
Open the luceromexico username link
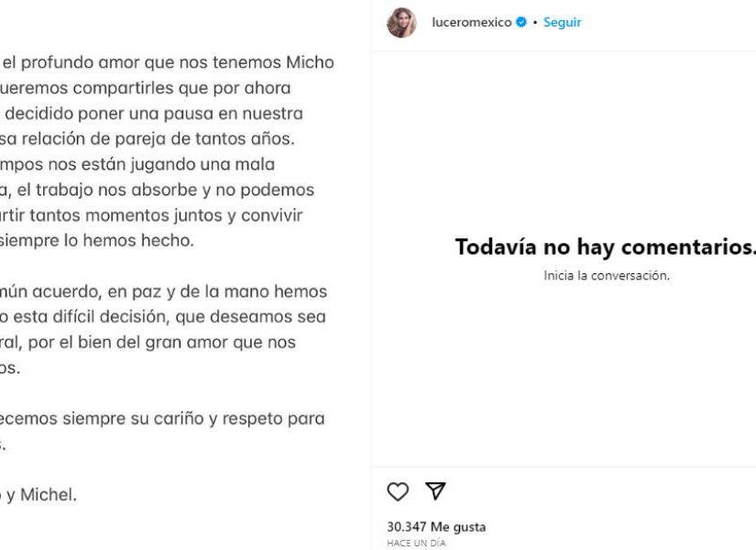(471, 23)
